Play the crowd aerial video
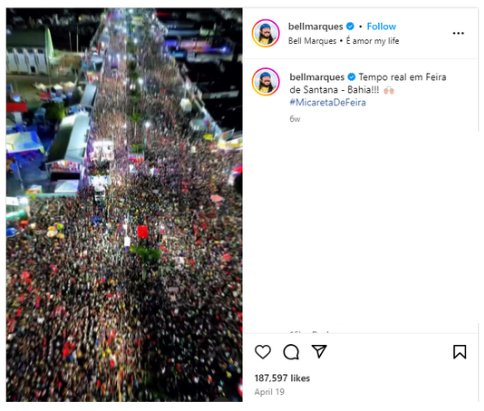 [124, 205]
